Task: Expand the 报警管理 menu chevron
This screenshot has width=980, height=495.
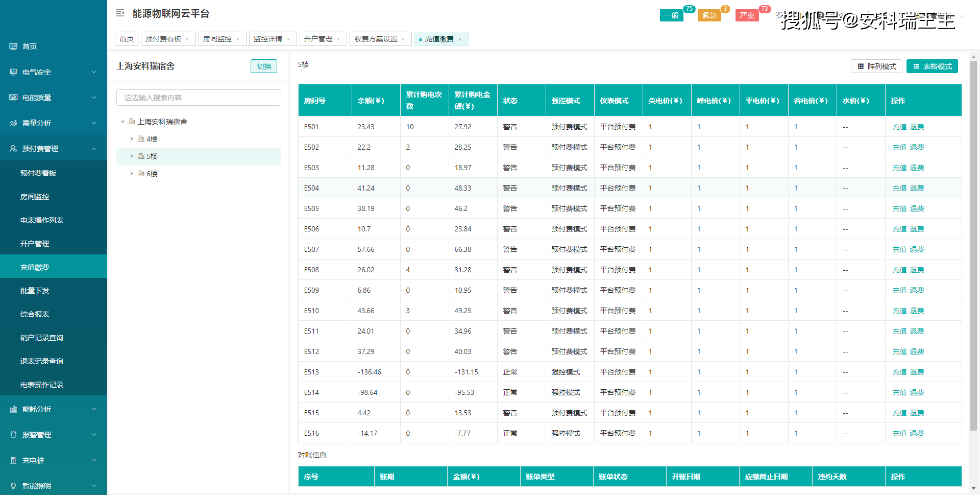Action: click(94, 435)
